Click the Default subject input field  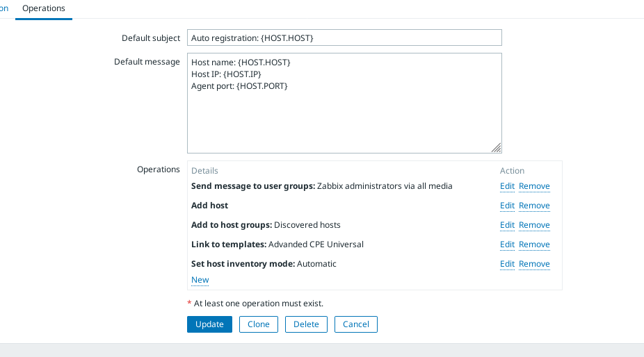tap(344, 38)
